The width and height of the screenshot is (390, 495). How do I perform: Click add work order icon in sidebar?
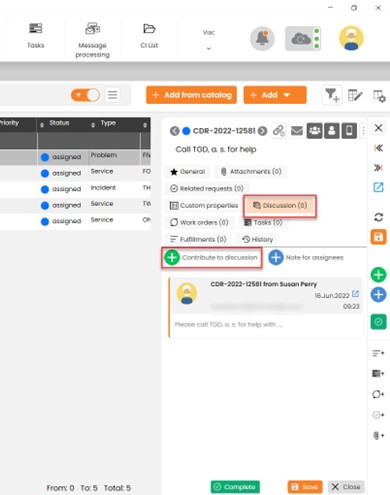[378, 394]
